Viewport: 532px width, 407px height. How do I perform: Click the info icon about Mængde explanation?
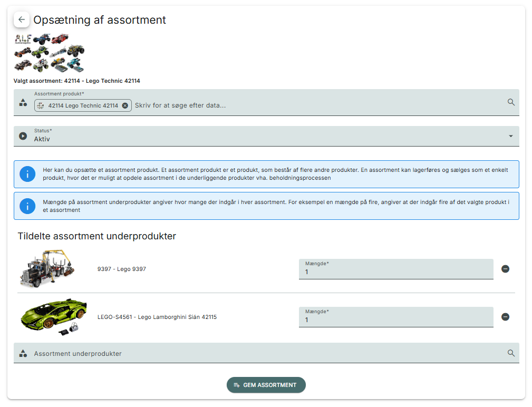27,206
